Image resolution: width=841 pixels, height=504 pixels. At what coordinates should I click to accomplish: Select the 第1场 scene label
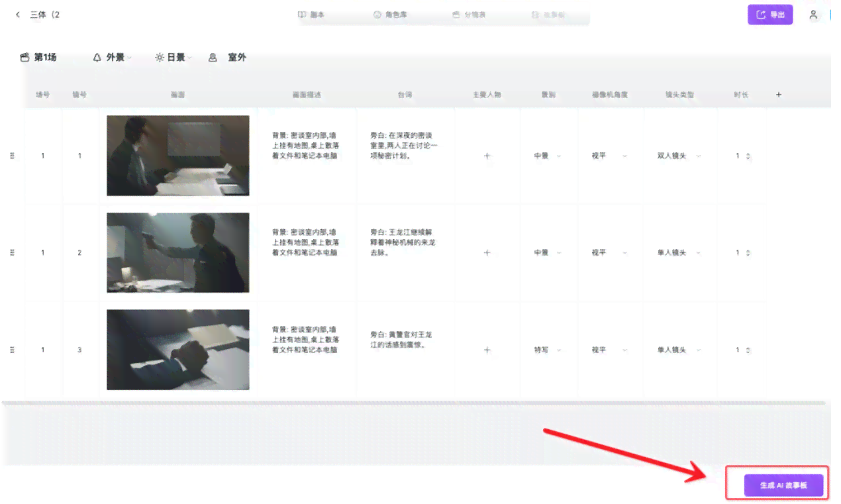38,58
